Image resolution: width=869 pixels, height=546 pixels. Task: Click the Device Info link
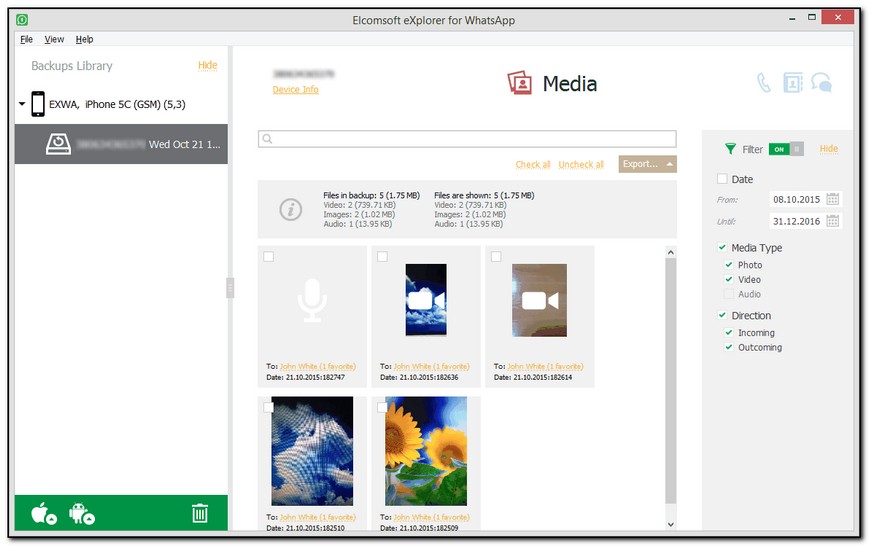295,90
